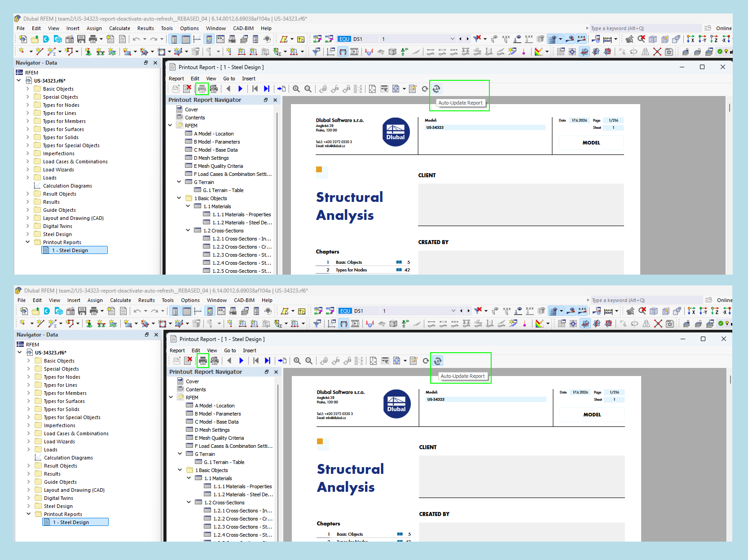Save the model in upper main toolbar

coord(81,39)
